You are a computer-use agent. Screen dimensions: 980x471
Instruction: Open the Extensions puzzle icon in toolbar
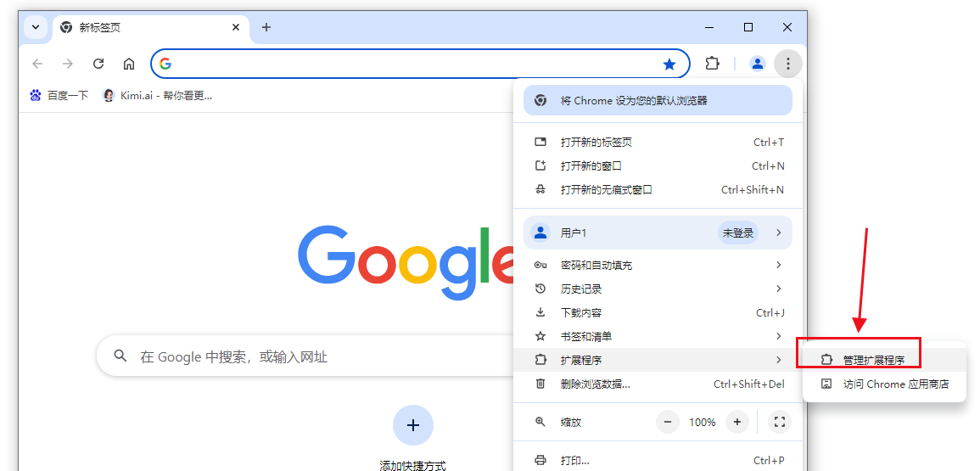(712, 63)
